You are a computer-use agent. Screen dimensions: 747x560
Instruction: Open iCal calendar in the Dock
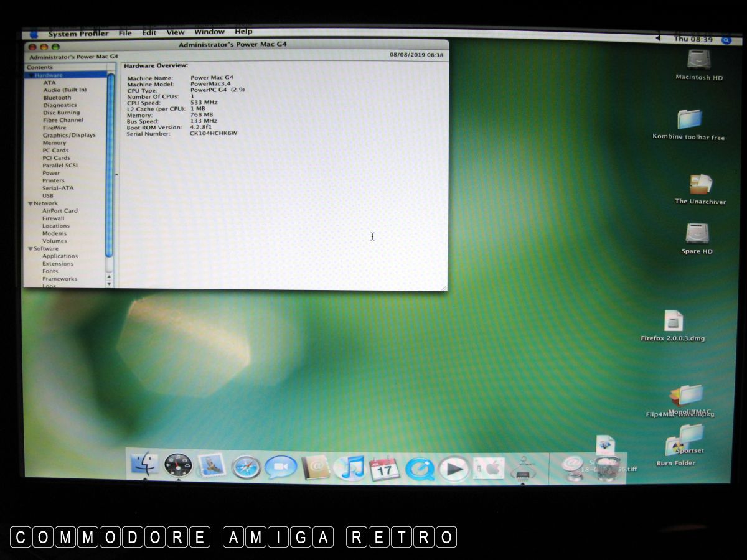(384, 469)
